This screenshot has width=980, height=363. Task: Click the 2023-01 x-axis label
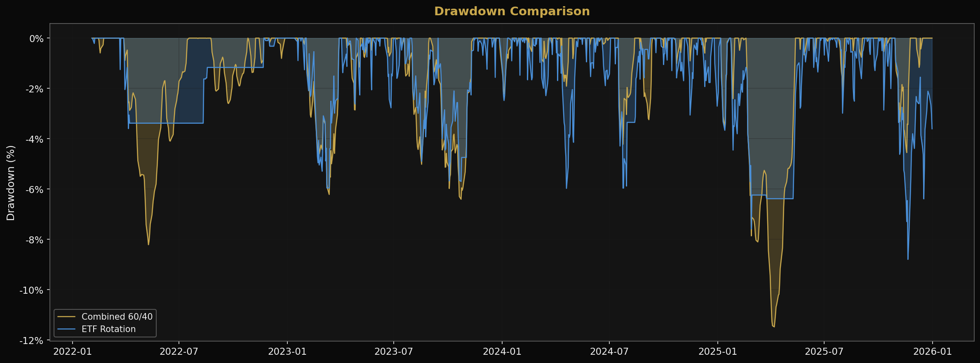pos(287,352)
